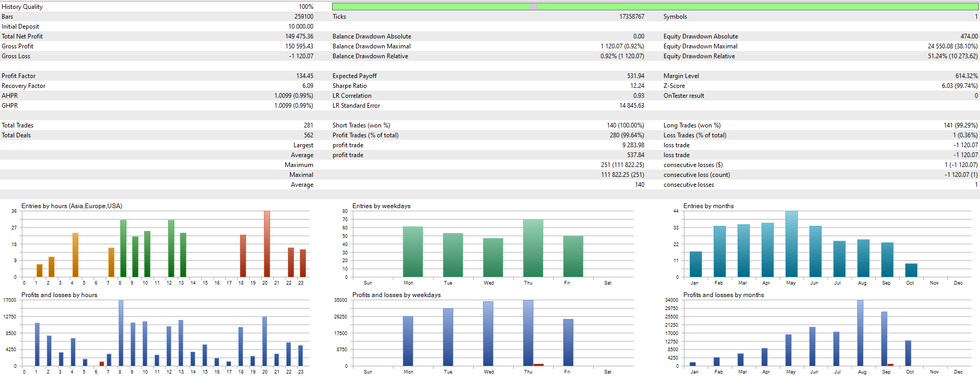
Task: Click the "24 550.08 (38.10%)" value
Action: point(953,46)
